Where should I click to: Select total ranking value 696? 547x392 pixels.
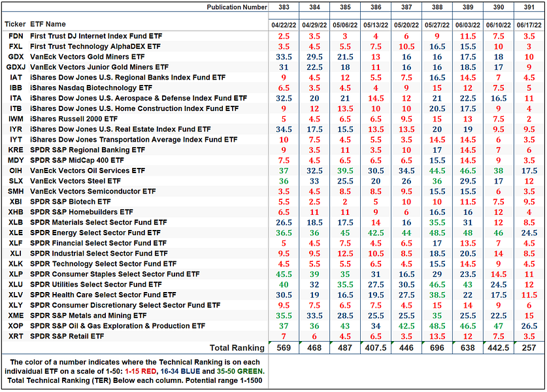click(x=437, y=348)
